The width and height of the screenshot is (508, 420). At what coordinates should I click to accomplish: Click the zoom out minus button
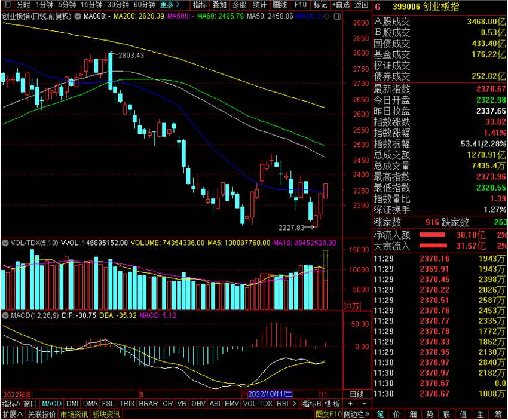[364, 404]
